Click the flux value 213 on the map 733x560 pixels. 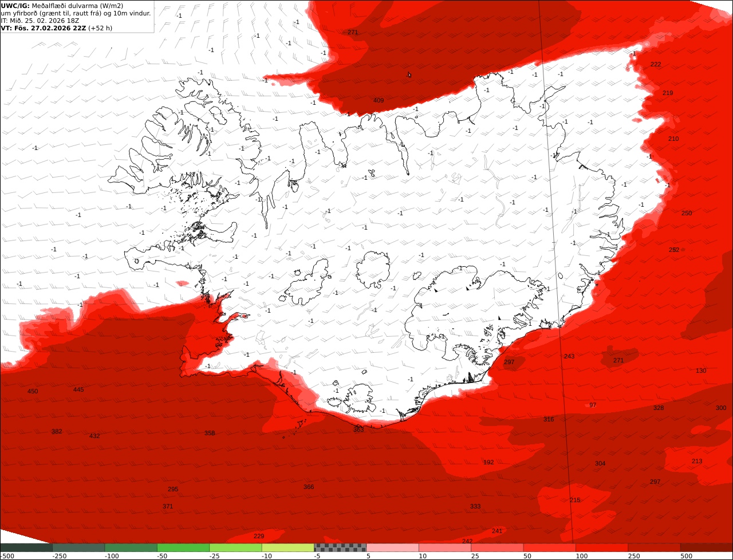click(x=697, y=461)
